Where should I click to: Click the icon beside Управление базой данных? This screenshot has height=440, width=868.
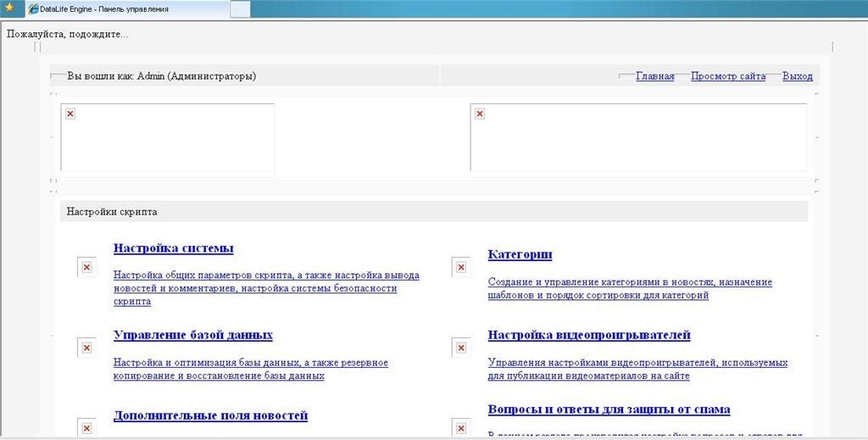pos(87,348)
